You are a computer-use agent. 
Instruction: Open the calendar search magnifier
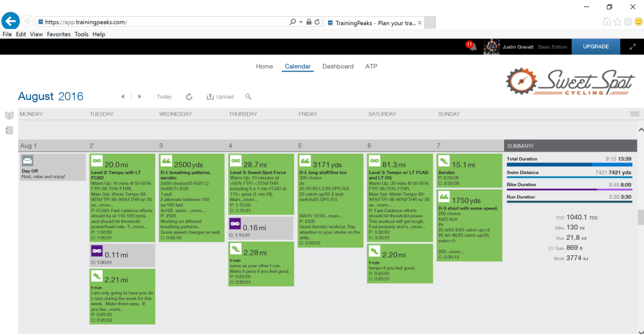click(x=248, y=97)
